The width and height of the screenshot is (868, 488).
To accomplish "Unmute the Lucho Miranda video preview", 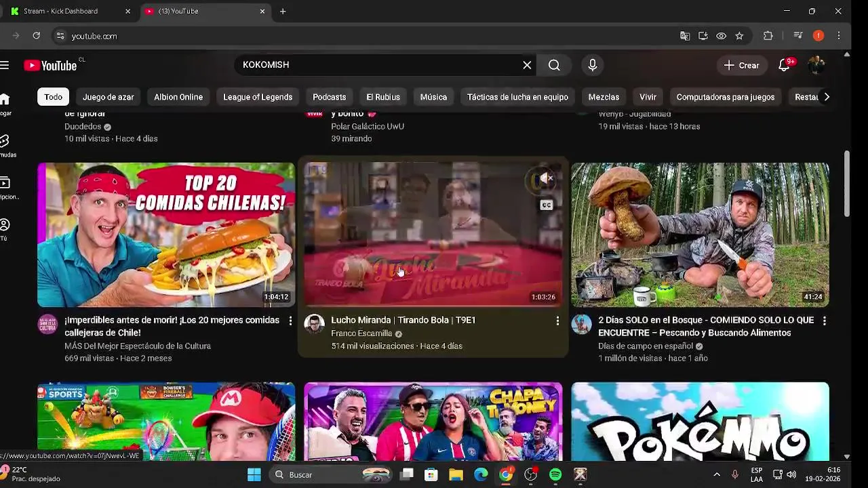I will [545, 179].
